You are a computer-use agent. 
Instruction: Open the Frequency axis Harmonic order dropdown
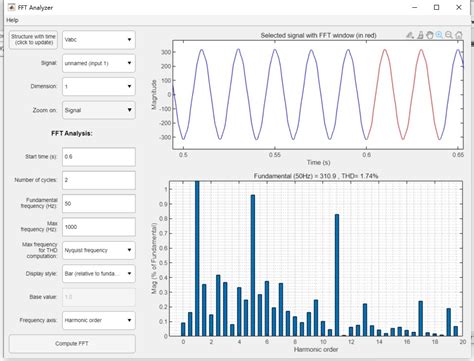(99, 320)
